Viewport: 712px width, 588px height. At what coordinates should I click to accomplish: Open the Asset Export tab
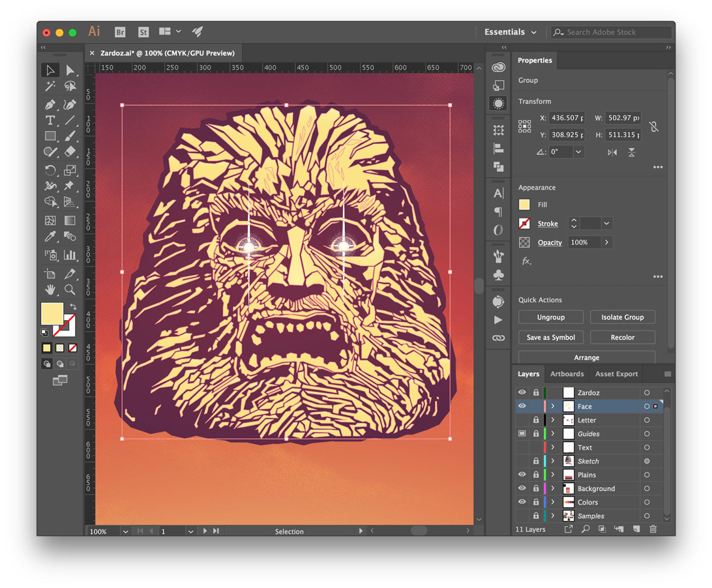[x=616, y=374]
